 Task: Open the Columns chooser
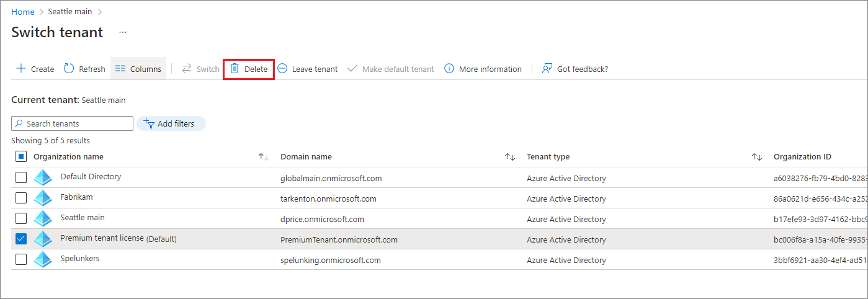[x=138, y=69]
